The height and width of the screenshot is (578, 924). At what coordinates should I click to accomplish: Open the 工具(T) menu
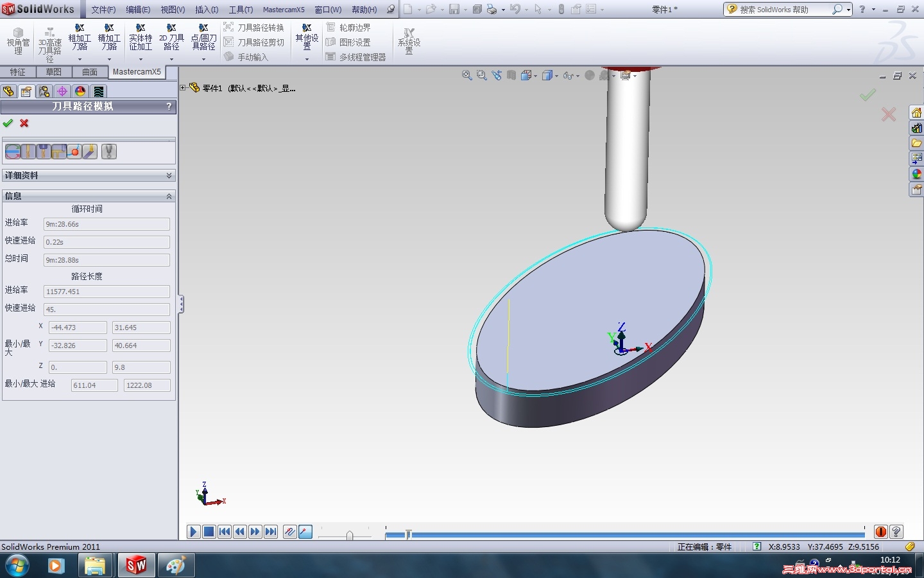click(x=241, y=10)
